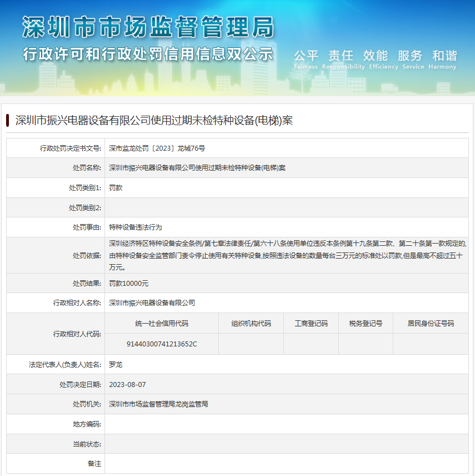The height and width of the screenshot is (476, 475).
Task: Click the 行政相对人名称 company name value
Action: pyautogui.click(x=152, y=303)
